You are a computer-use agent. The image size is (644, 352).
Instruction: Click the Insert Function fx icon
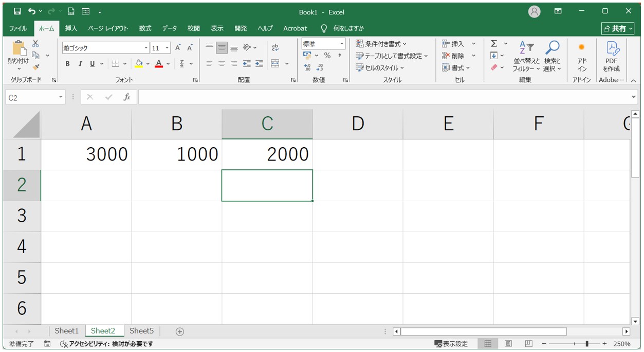pyautogui.click(x=126, y=97)
